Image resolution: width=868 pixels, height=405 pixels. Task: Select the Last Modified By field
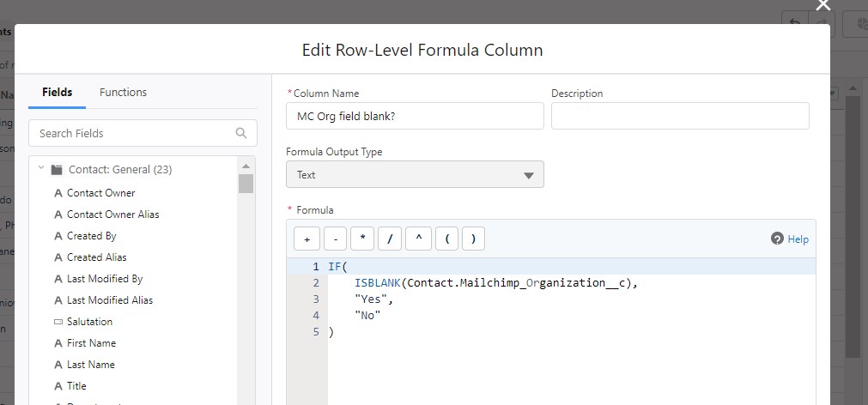(x=105, y=280)
